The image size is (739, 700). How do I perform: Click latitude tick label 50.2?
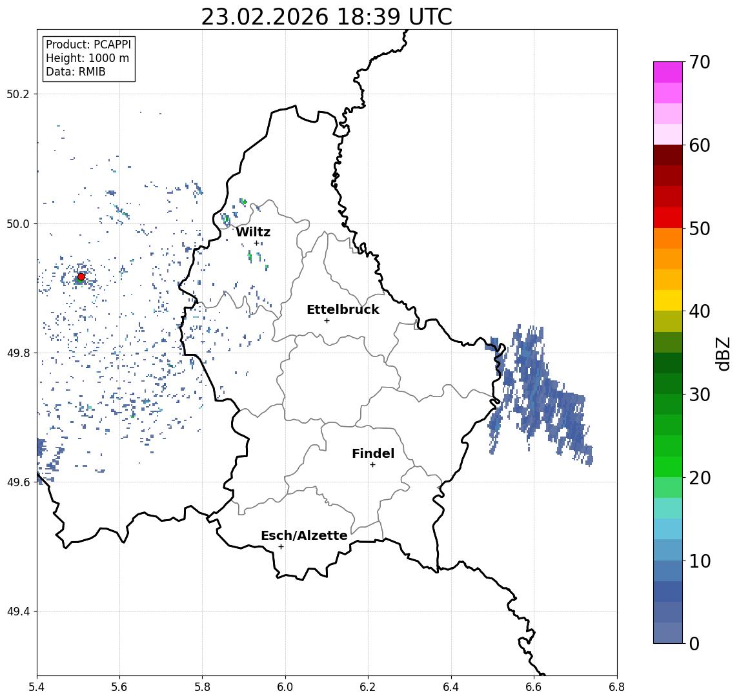click(18, 94)
